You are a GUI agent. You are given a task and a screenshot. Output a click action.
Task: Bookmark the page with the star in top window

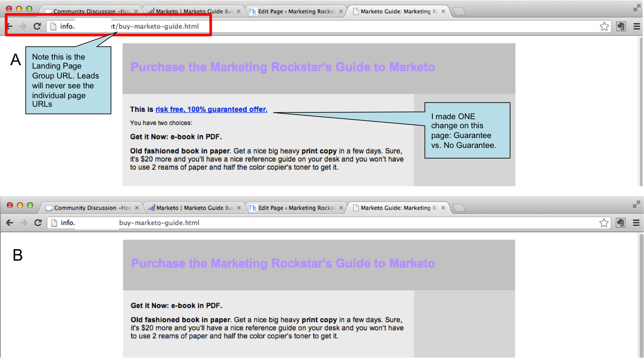tap(604, 27)
